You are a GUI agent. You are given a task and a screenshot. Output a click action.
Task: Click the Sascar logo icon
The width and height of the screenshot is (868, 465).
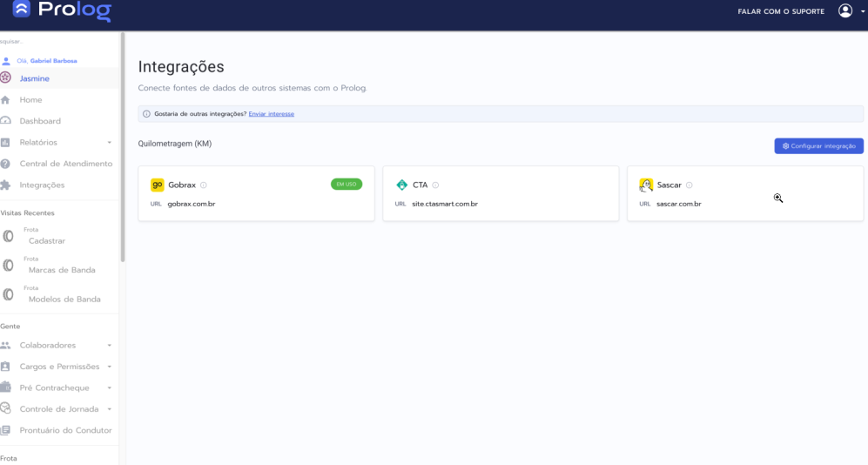pyautogui.click(x=646, y=185)
